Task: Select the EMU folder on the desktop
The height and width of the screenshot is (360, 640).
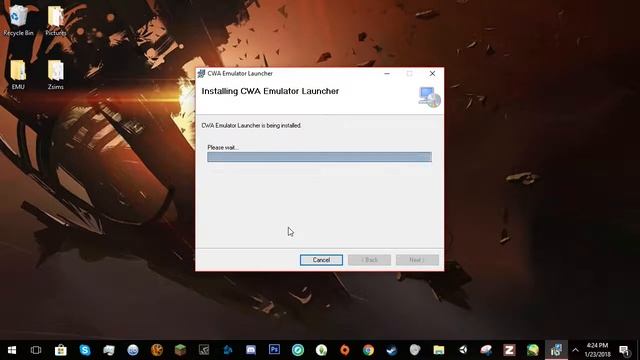Action: (x=18, y=75)
